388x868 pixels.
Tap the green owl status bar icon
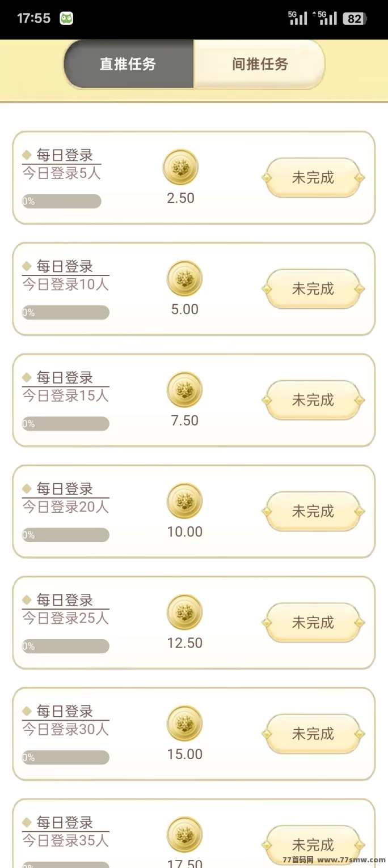pos(66,18)
